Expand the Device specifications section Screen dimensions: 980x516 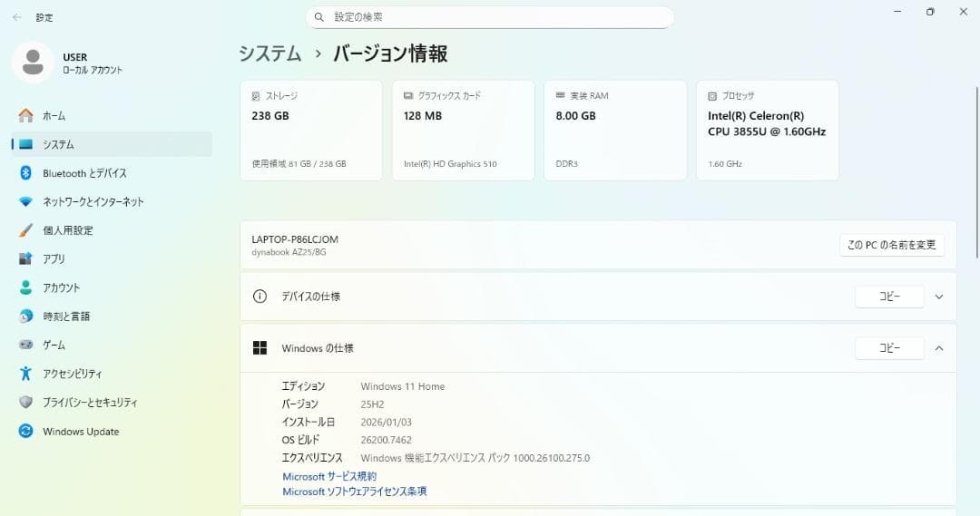point(939,297)
